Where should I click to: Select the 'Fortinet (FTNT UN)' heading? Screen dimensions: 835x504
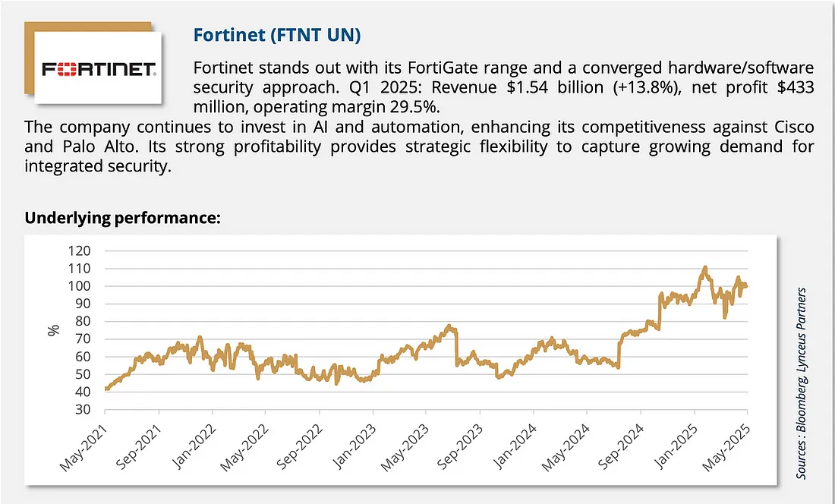click(277, 35)
